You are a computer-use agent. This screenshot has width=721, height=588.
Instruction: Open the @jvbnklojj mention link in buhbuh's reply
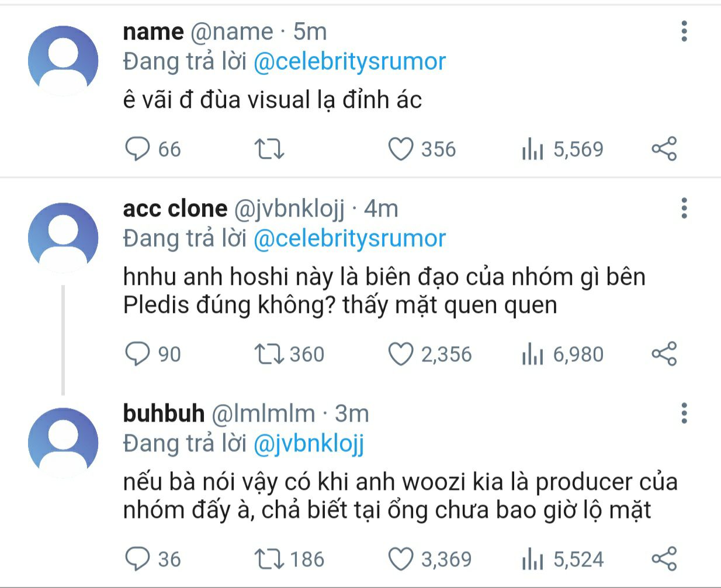(308, 444)
